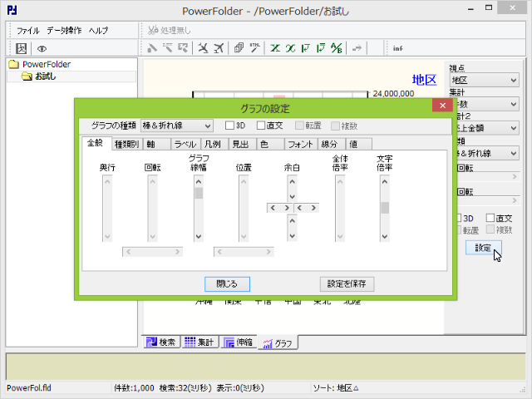Click the 複数 checkbox in the graph settings dialog
The width and height of the screenshot is (532, 399).
pos(335,126)
